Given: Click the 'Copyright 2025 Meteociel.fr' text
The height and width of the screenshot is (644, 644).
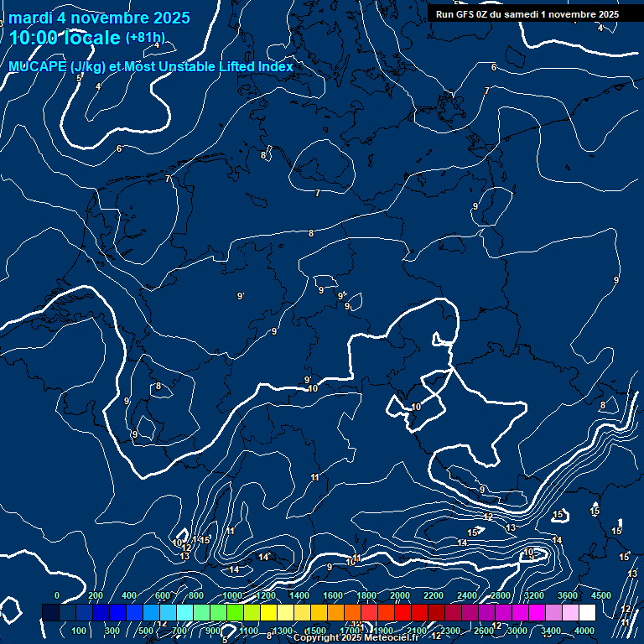Looking at the screenshot, I should (x=356, y=637).
